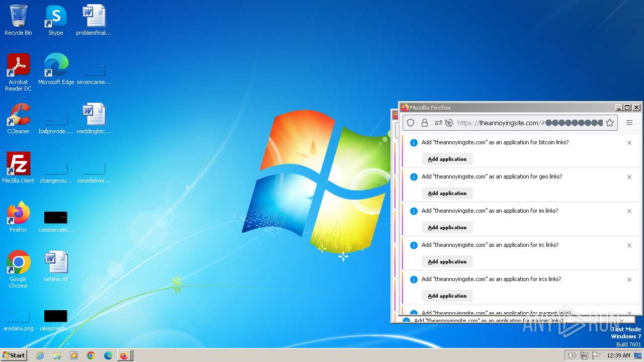Select the aredata.png file icon
Image resolution: width=644 pixels, height=362 pixels.
pos(18,321)
